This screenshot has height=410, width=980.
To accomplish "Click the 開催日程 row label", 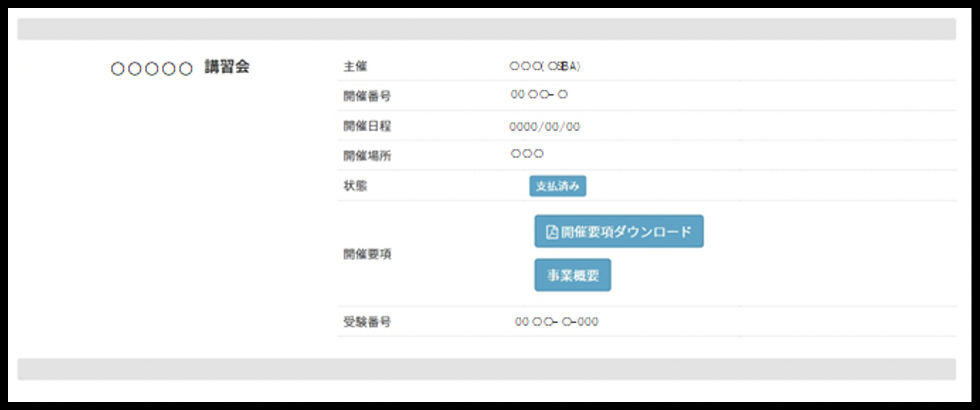I will click(x=367, y=126).
